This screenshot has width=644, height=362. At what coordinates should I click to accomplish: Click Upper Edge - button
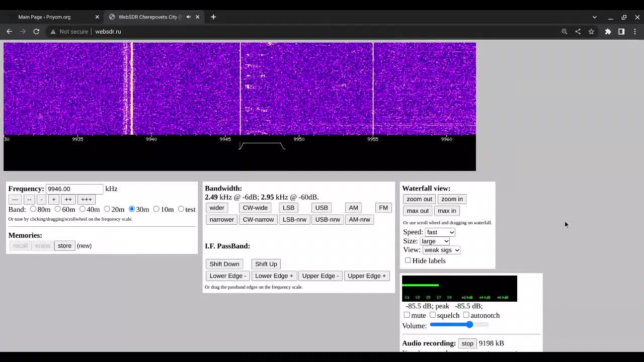point(320,276)
